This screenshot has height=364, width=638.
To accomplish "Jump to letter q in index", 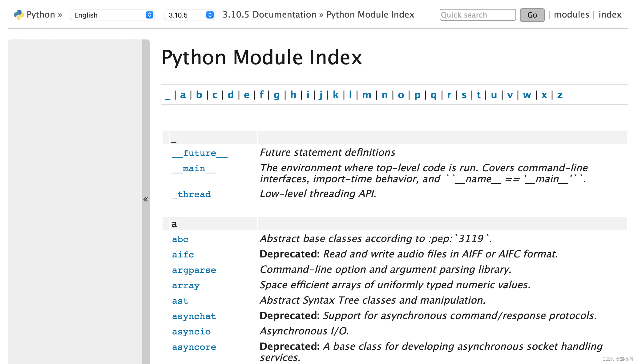I will [434, 95].
